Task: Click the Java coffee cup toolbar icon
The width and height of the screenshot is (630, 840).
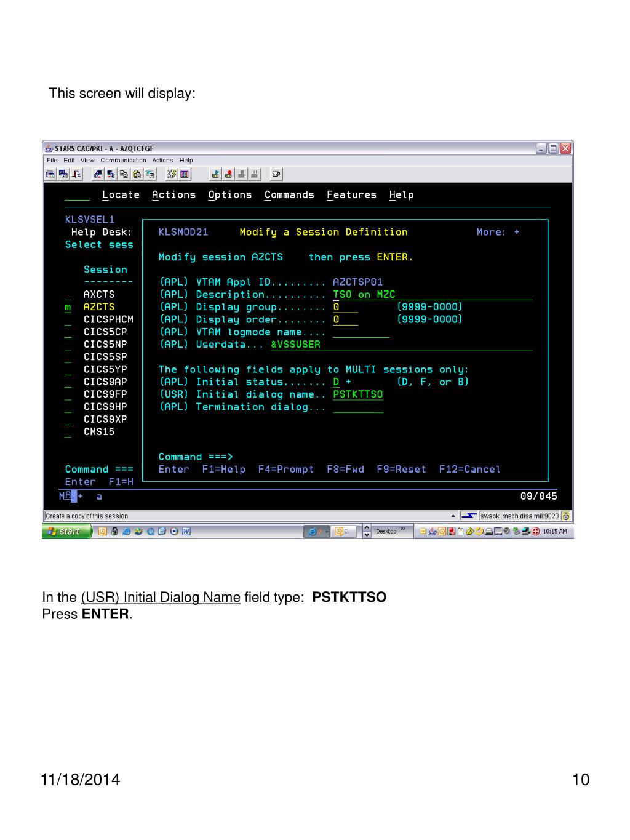Action: (276, 175)
